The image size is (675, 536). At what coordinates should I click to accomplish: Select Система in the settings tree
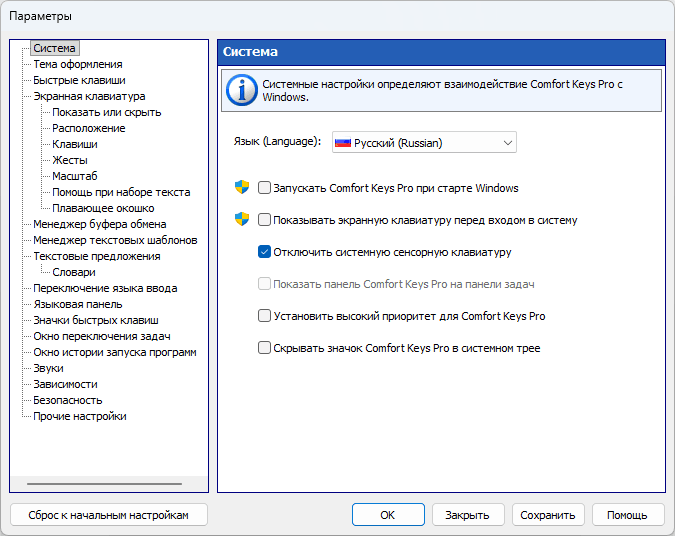click(x=55, y=48)
